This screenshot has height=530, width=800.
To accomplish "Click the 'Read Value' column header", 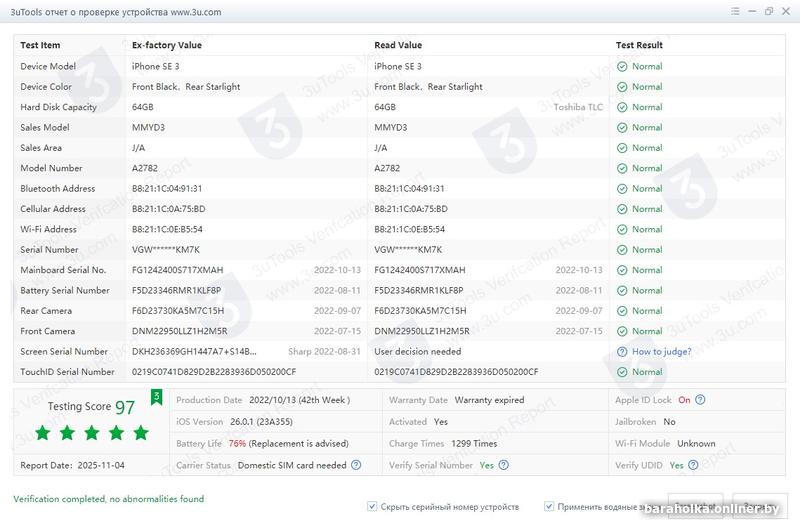I will pos(398,45).
